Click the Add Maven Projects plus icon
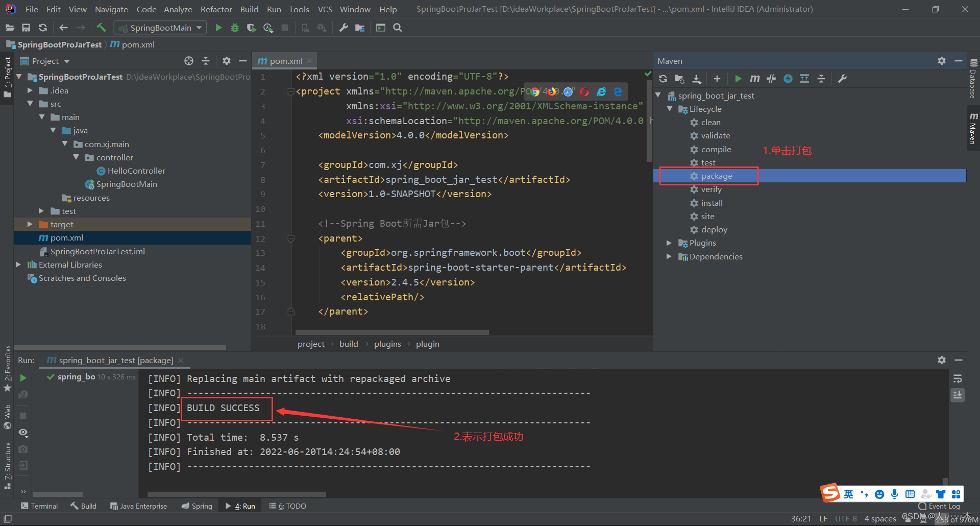 [x=717, y=79]
